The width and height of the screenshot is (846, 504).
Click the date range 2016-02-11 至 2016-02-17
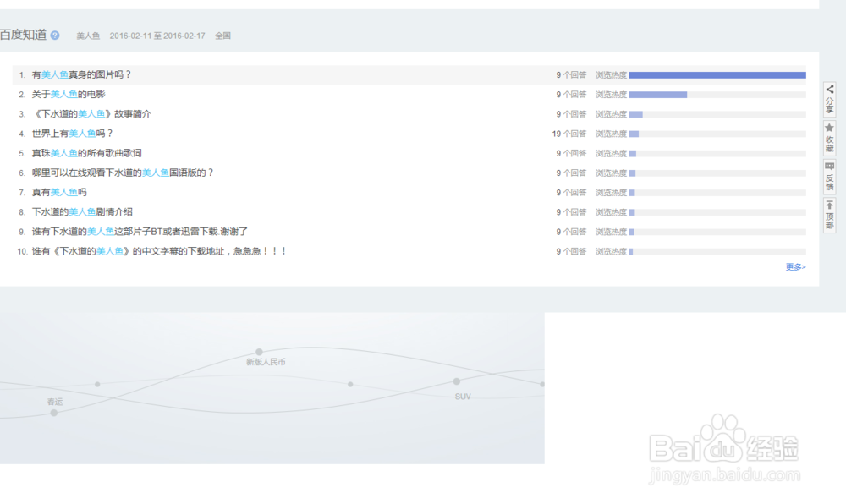coord(157,36)
